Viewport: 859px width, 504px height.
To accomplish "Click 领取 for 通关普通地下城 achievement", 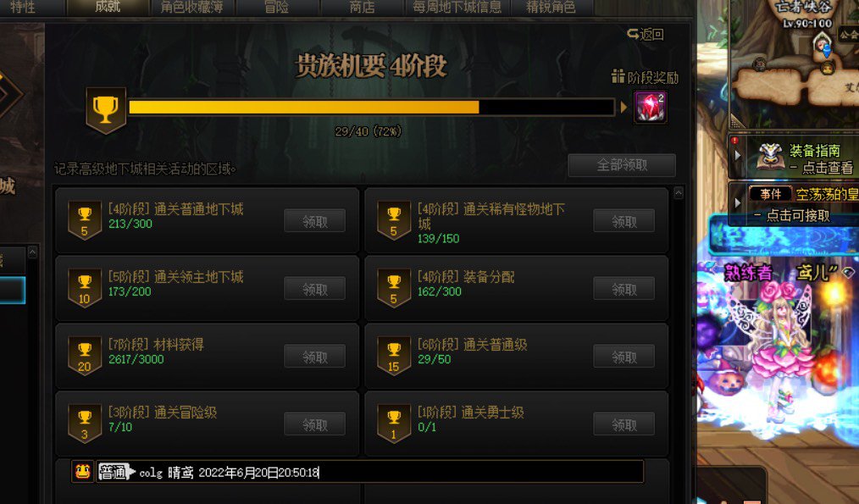I will pos(315,221).
